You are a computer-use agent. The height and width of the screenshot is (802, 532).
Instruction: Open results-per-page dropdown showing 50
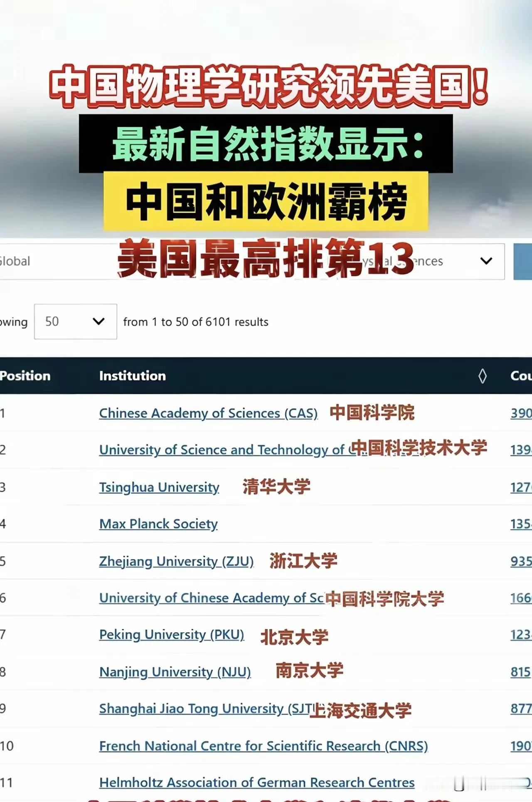pyautogui.click(x=75, y=322)
